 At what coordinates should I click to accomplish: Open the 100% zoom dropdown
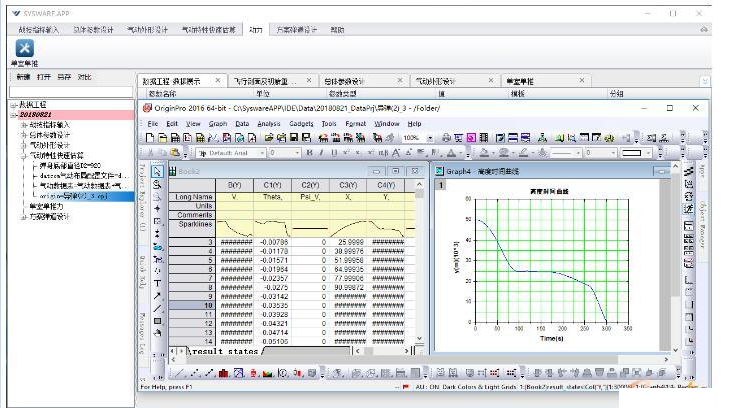tap(430, 138)
